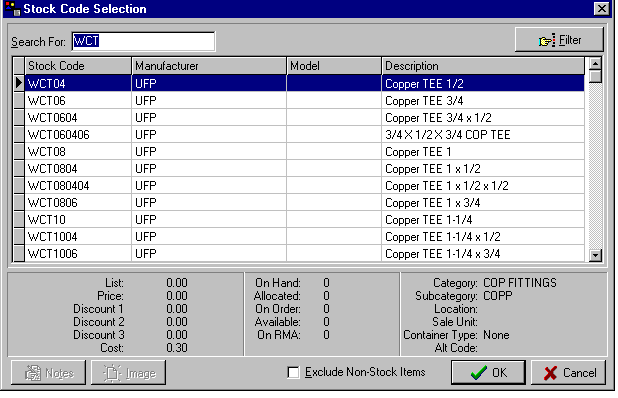The width and height of the screenshot is (618, 398).
Task: Click description Copper TEE 1-1/4 x 1/2
Action: (443, 236)
